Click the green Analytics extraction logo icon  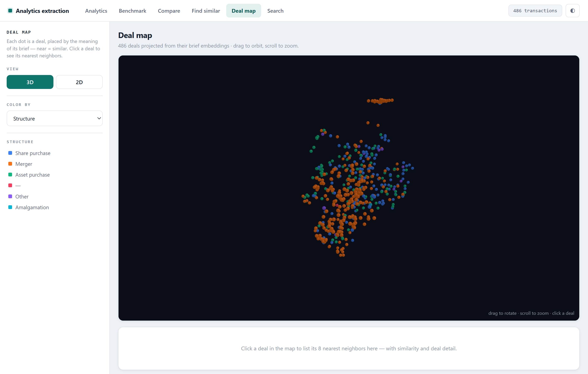point(10,11)
